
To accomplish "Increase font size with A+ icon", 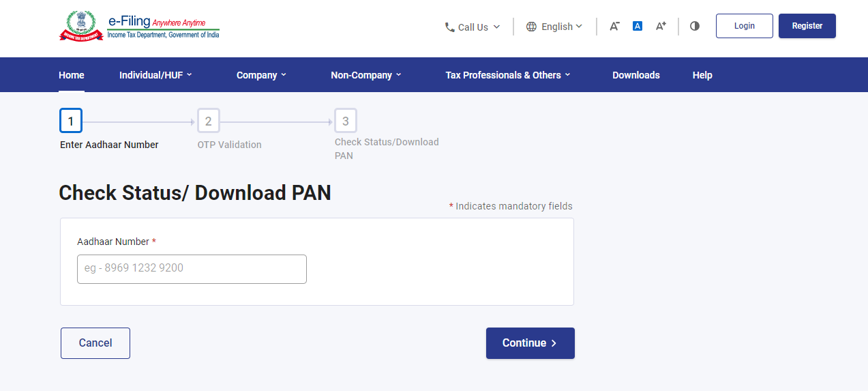I will click(661, 26).
